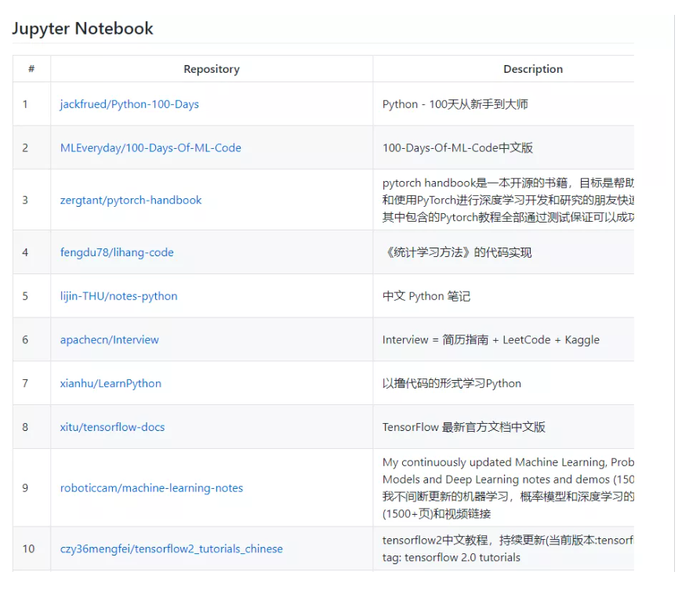The image size is (700, 590).
Task: Open the apachecn/Interview repository link
Action: (109, 339)
